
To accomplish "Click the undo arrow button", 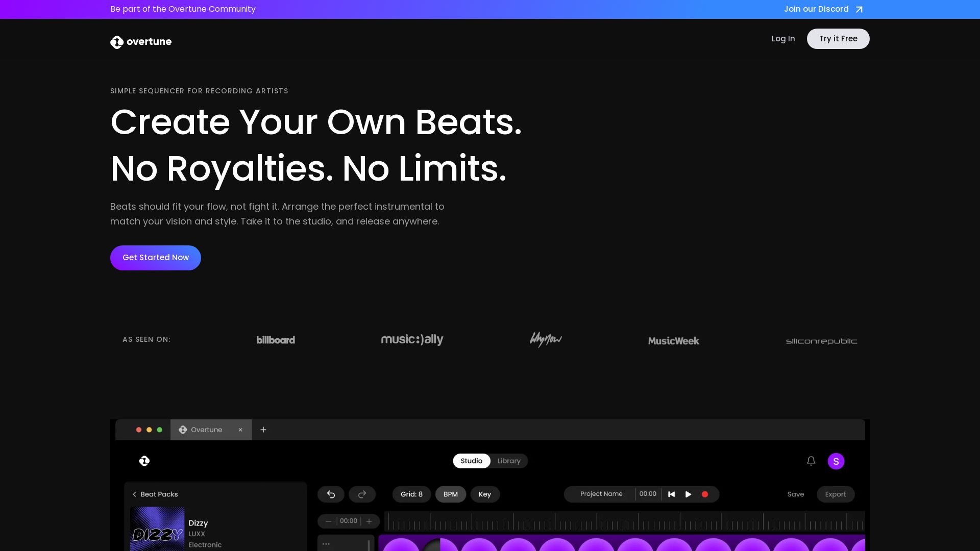I will pyautogui.click(x=331, y=494).
